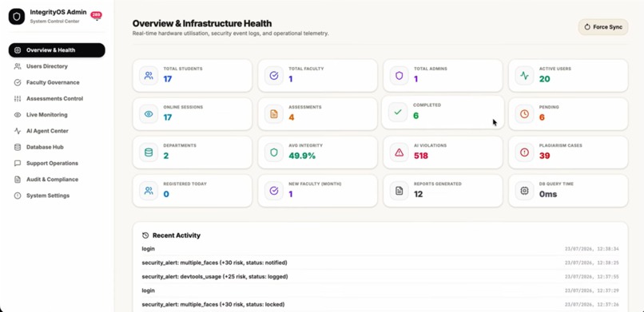This screenshot has height=312, width=644.
Task: Click the DB Query Time chip icon
Action: [524, 191]
